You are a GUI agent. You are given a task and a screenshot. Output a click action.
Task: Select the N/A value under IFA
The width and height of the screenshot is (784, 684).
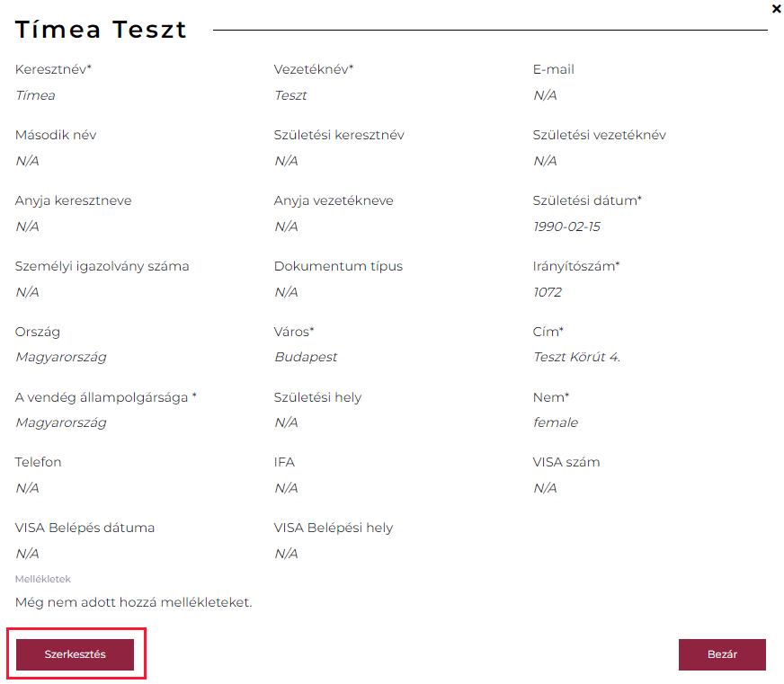click(286, 488)
